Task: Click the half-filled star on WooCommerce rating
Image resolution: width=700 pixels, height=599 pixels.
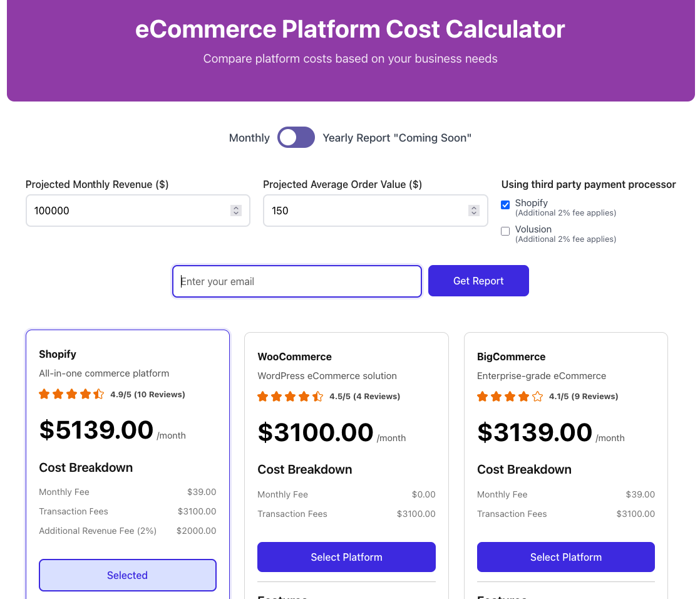Action: pyautogui.click(x=317, y=396)
